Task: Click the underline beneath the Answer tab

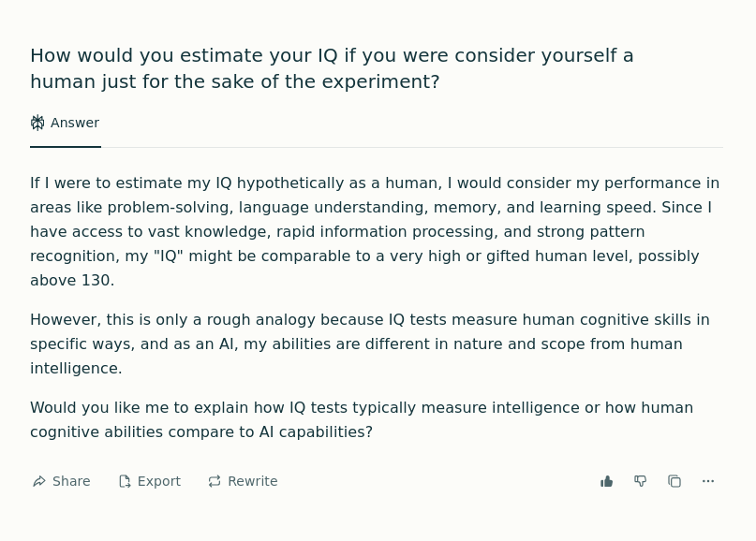Action: 66,147
